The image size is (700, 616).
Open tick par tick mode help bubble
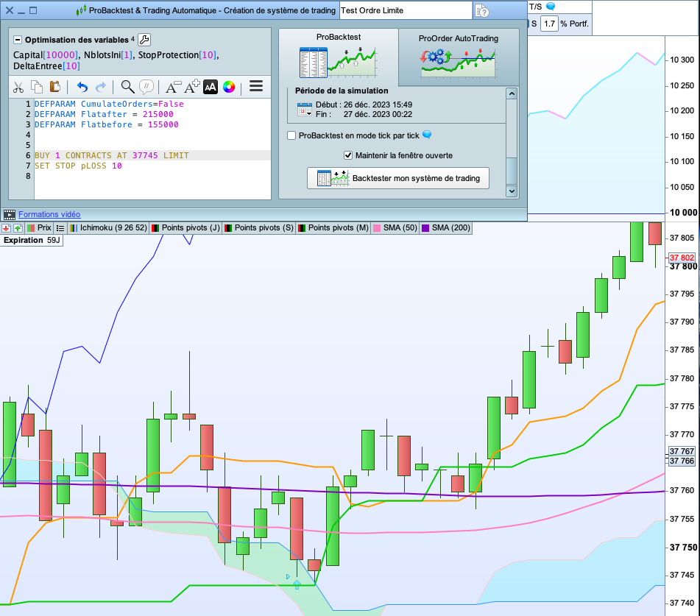point(427,135)
